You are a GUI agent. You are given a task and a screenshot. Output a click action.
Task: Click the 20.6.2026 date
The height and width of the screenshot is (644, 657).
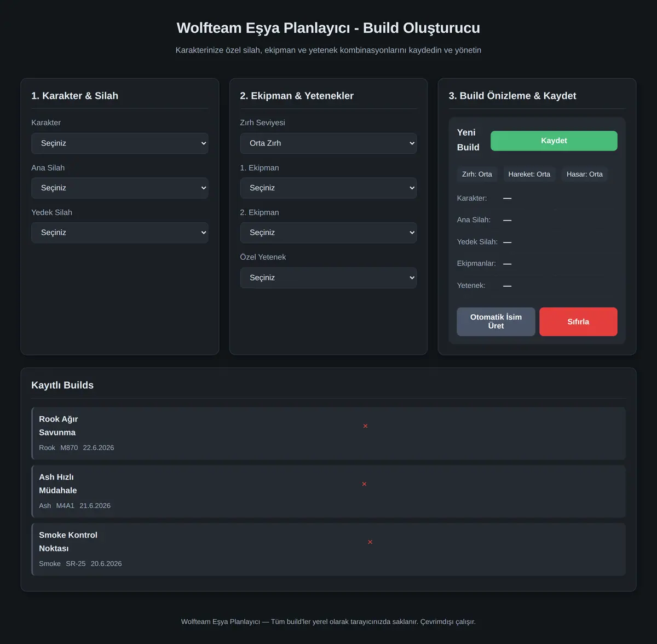(x=106, y=564)
